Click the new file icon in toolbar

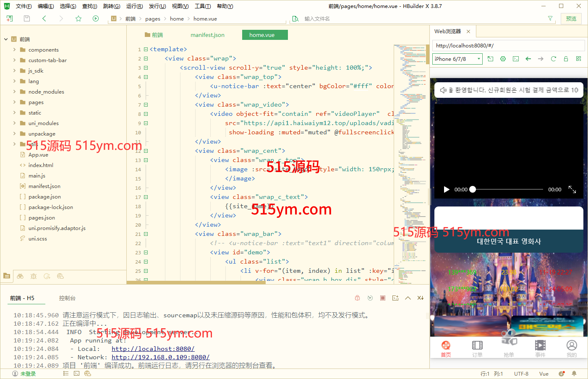click(x=10, y=18)
